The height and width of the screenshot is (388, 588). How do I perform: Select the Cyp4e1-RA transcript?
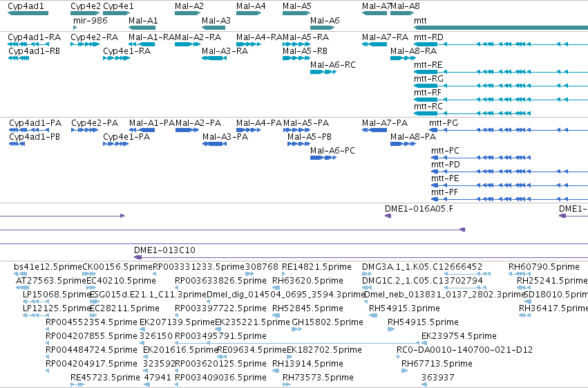[x=117, y=58]
